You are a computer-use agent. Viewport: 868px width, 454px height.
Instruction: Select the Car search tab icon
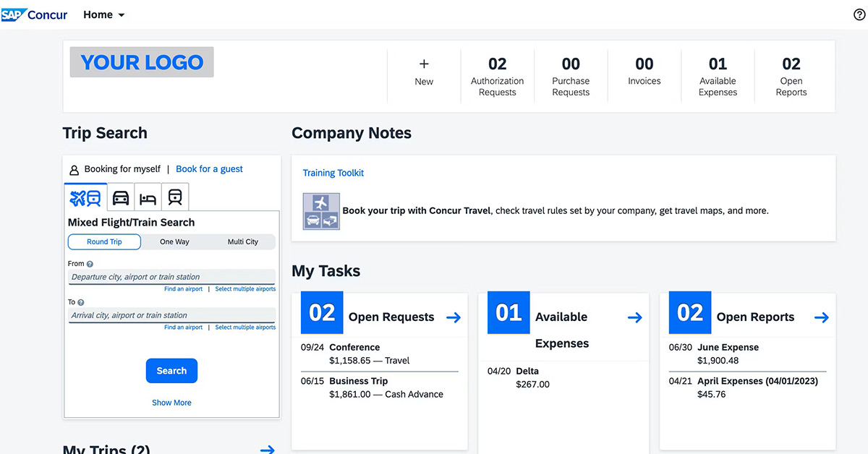pyautogui.click(x=121, y=197)
